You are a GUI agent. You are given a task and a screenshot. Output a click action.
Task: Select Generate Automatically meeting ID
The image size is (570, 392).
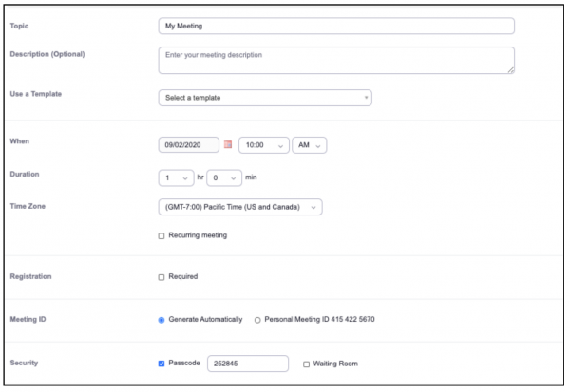pos(161,320)
